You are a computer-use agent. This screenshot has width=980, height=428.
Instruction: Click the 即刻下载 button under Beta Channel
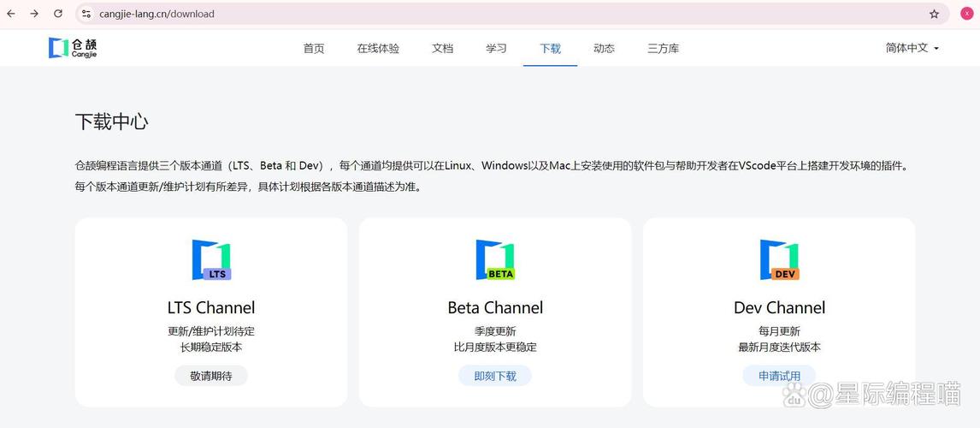495,376
